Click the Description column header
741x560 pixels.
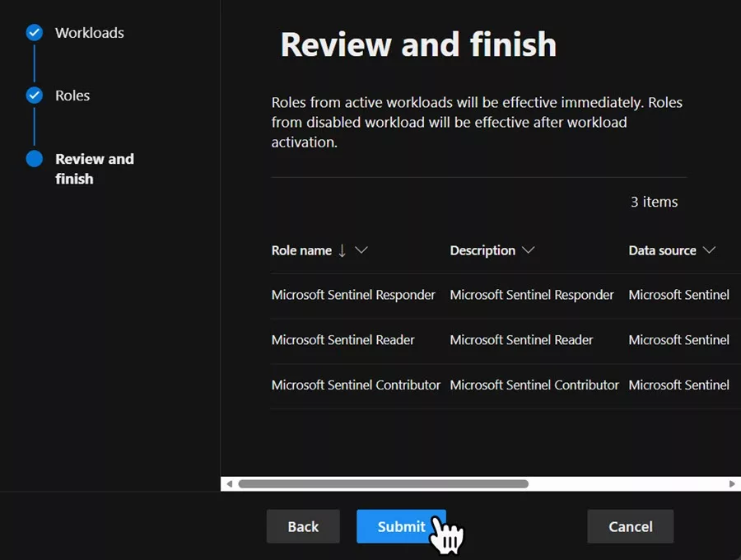click(482, 250)
